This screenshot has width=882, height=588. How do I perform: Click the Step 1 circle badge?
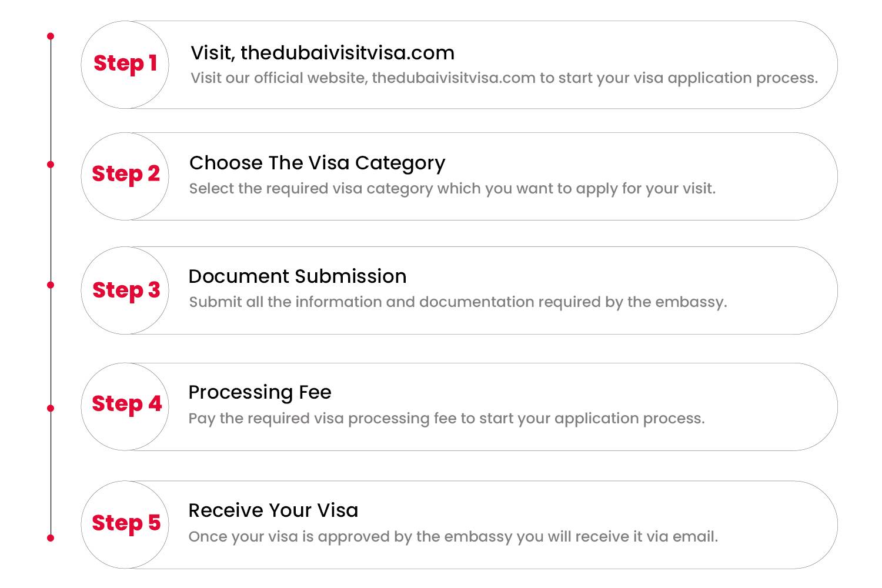tap(125, 65)
